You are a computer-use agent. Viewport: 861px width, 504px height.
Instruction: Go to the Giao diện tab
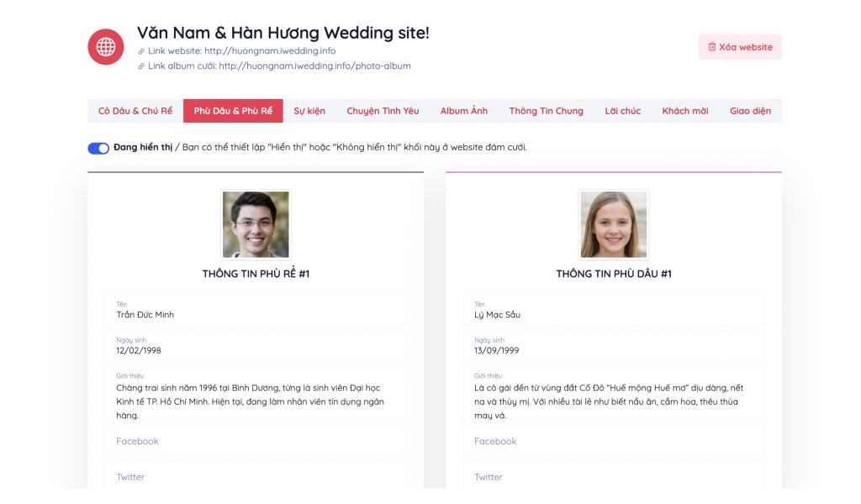pos(750,110)
